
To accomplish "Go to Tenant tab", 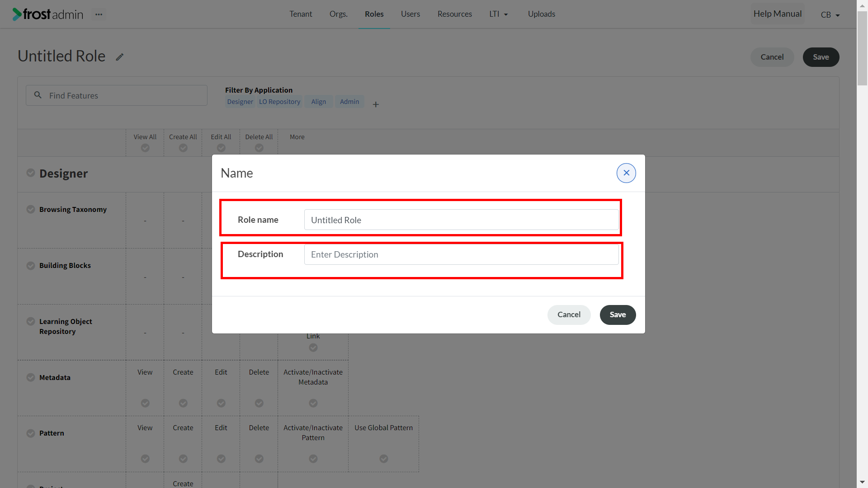I will (301, 14).
